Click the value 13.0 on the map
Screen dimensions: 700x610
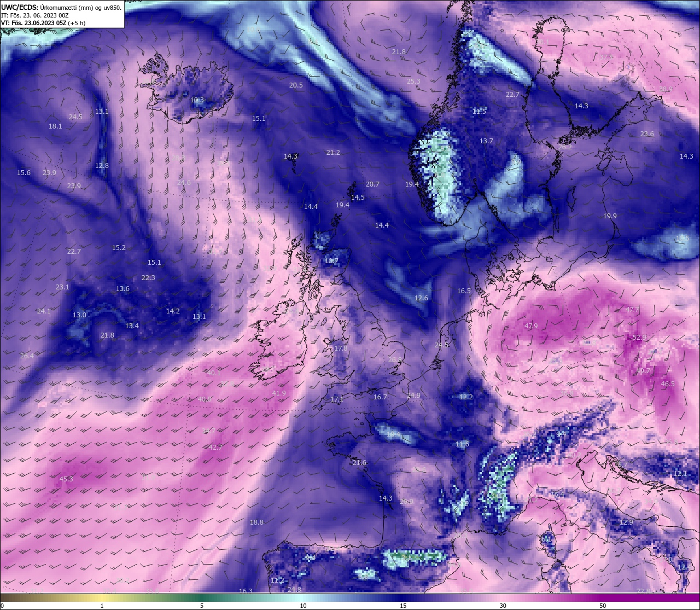coord(79,315)
